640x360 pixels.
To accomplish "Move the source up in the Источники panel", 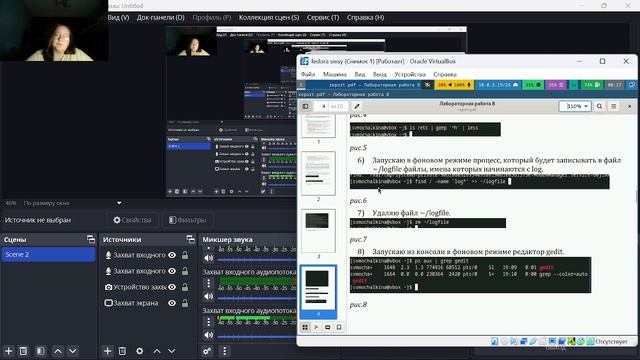I will 157,351.
